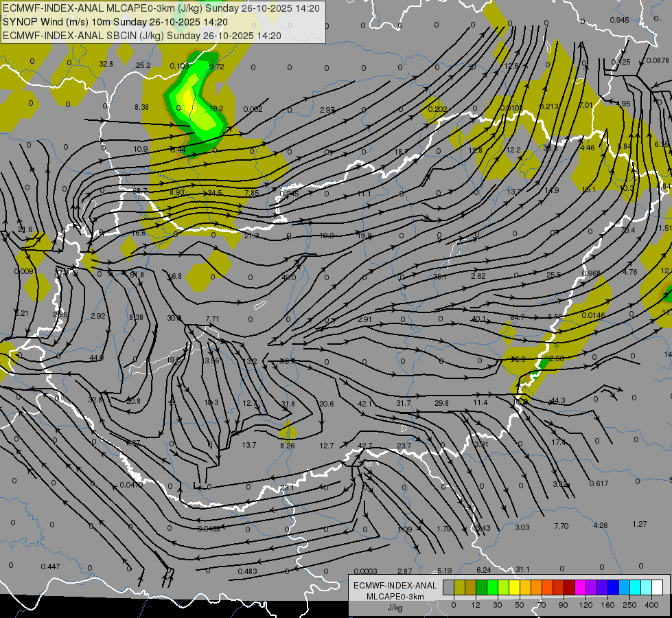Click the map value 0.945
Viewport: 672px width, 618px height.
point(620,20)
